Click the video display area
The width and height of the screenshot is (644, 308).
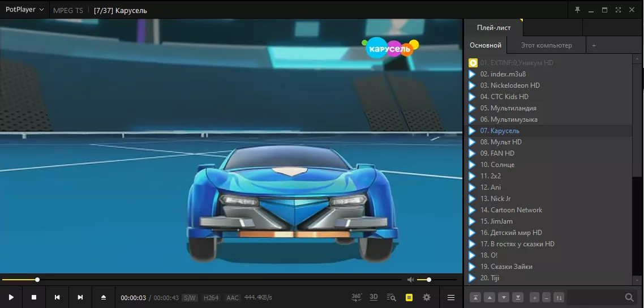click(231, 146)
